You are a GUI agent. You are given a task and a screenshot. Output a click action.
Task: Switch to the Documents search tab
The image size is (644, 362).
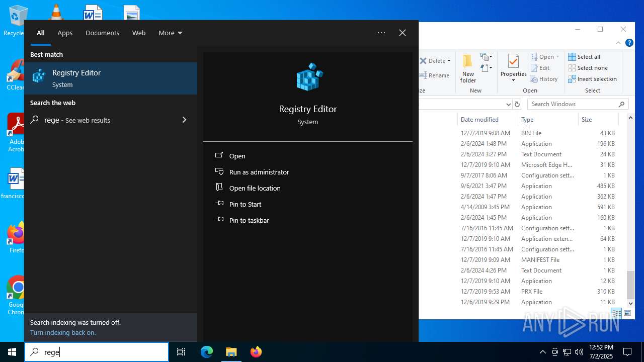(x=102, y=33)
